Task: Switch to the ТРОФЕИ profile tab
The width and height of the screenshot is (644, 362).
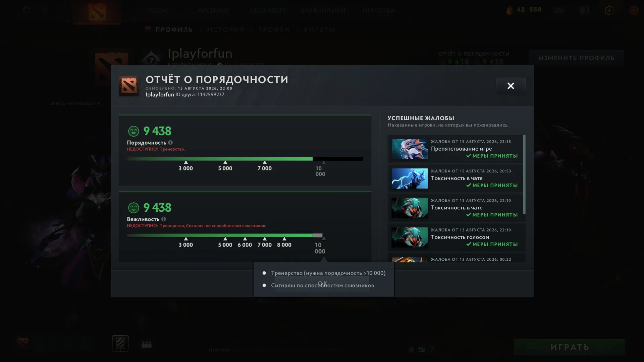Action: [x=274, y=30]
